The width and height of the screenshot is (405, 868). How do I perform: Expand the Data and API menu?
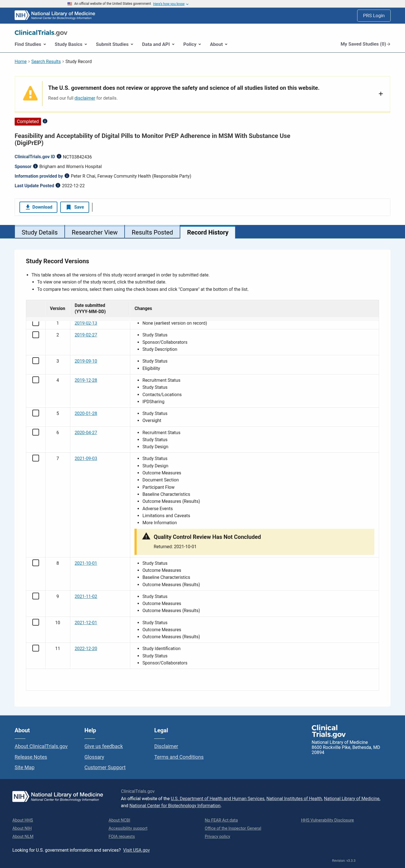point(158,44)
